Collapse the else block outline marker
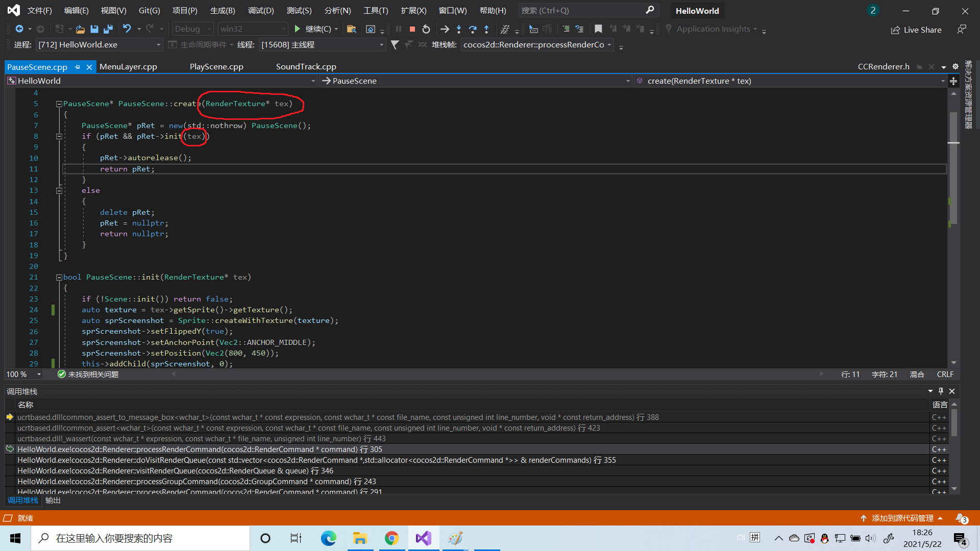980x551 pixels. click(59, 190)
